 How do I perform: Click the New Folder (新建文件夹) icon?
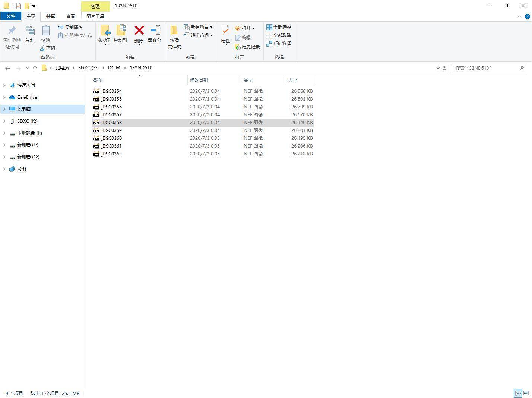[174, 31]
